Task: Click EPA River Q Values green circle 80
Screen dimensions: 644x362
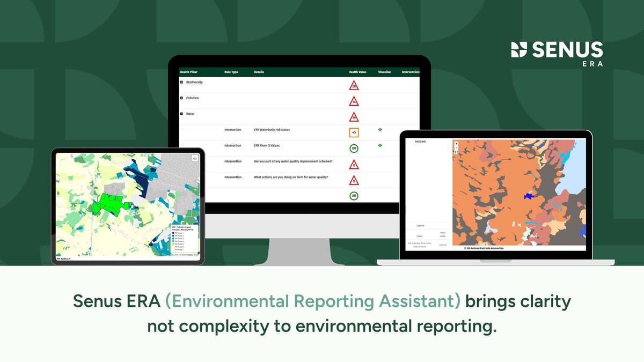Action: [x=354, y=149]
